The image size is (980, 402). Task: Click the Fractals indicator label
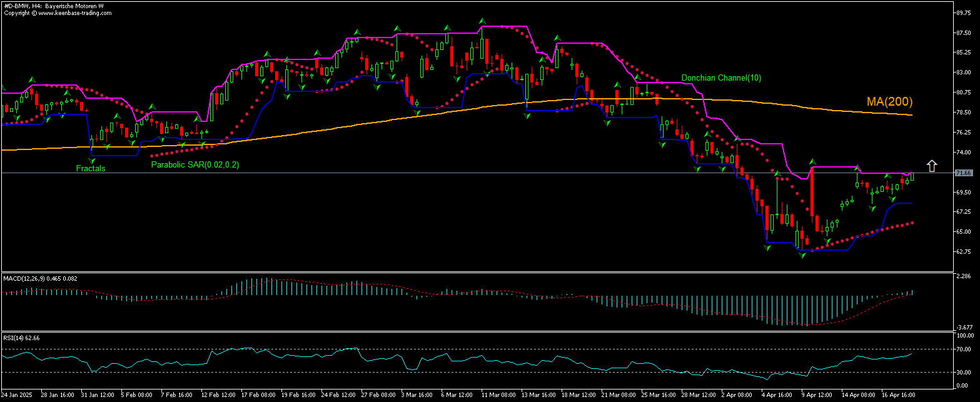click(91, 168)
